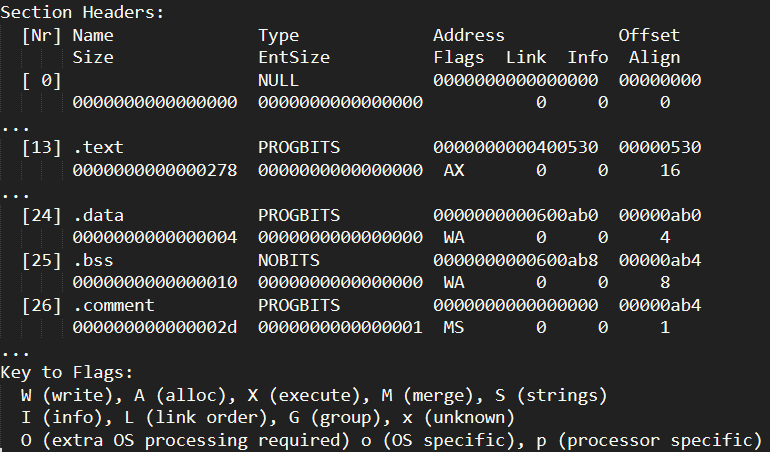Viewport: 770px width, 452px height.
Task: Click the .text address 0000000000400530
Action: coord(515,147)
